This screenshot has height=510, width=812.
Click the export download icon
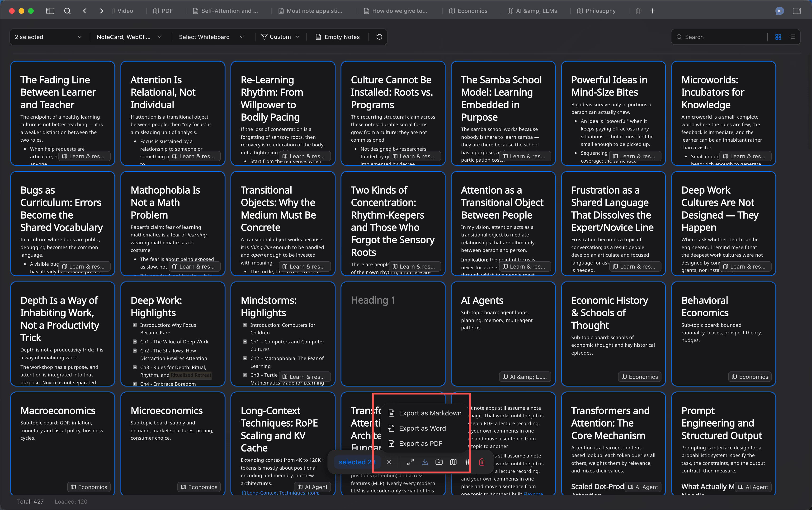425,462
